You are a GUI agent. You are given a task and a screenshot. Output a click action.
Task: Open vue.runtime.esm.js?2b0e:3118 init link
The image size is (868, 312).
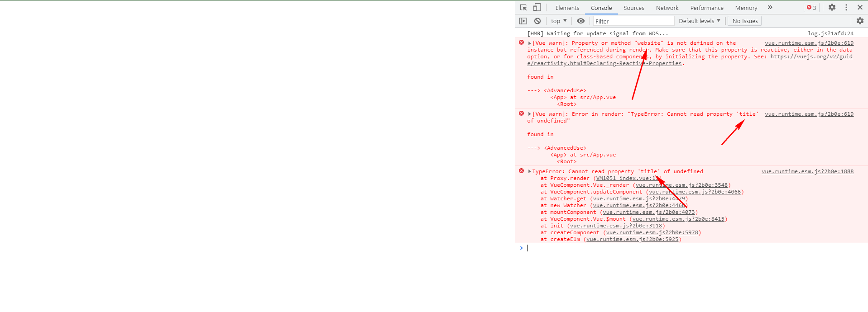point(616,226)
